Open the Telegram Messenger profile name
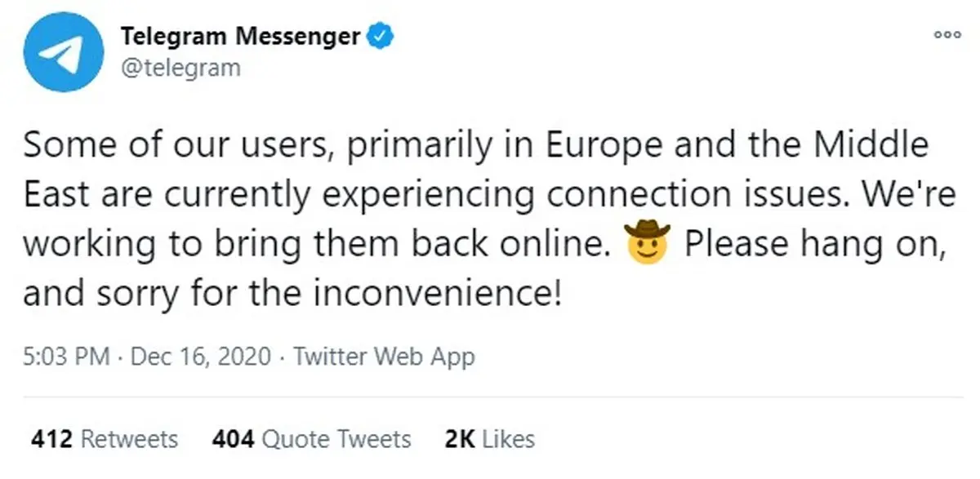 point(241,36)
